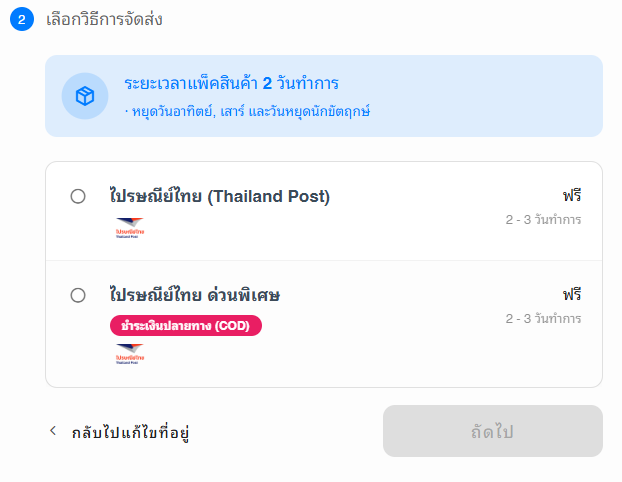Select Thailand Post radio button
The image size is (622, 482).
tap(78, 196)
